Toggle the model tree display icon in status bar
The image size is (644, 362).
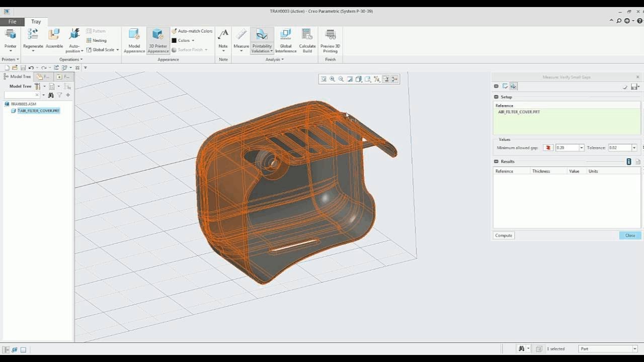pos(7,349)
